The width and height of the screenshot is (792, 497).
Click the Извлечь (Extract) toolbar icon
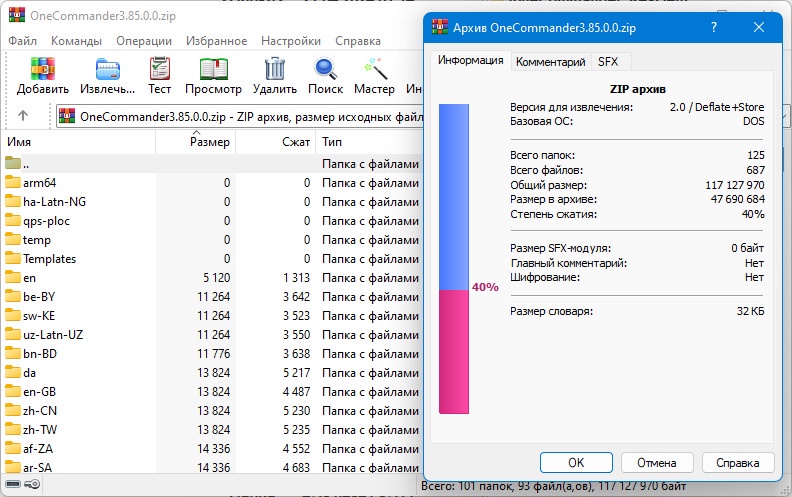click(108, 69)
